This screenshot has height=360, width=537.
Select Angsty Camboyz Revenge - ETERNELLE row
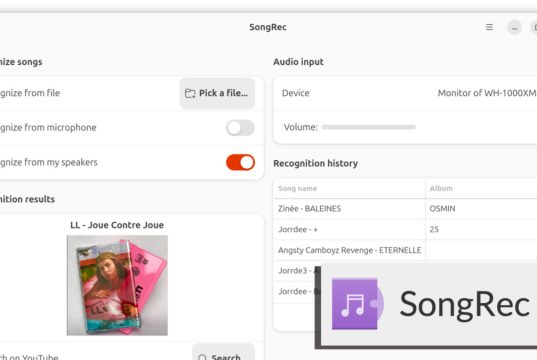[x=405, y=250]
